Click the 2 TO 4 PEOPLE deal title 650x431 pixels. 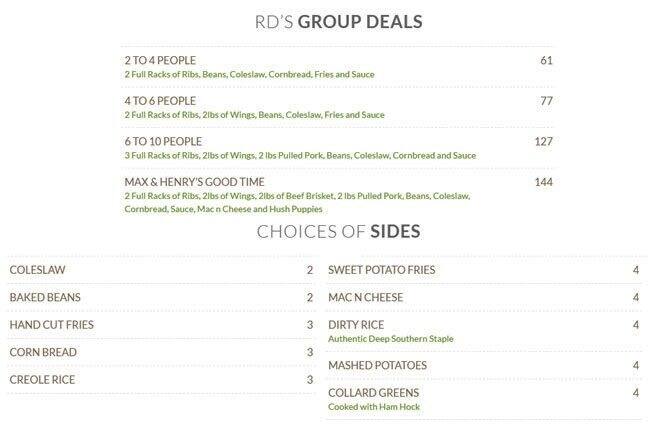159,60
